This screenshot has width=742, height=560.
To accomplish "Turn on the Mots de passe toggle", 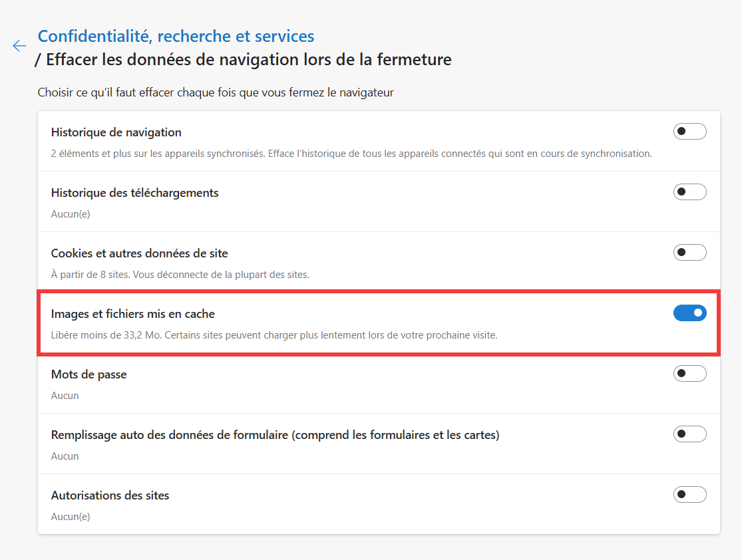I will [689, 373].
